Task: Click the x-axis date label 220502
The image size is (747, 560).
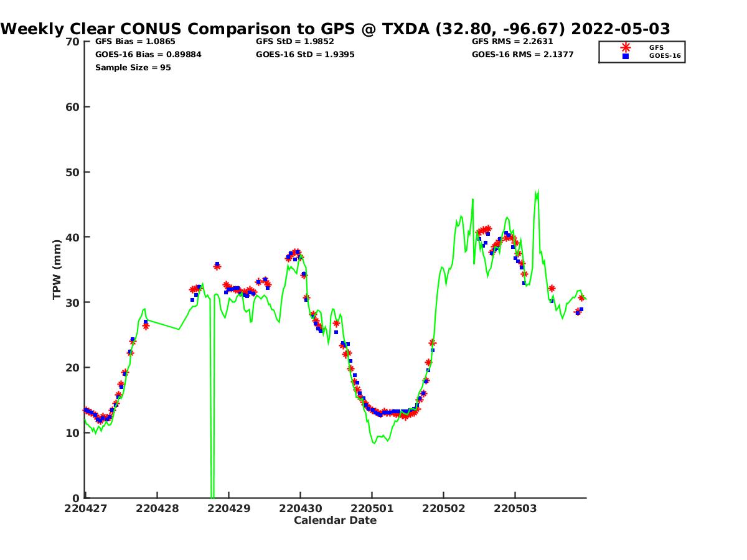Action: 443,508
